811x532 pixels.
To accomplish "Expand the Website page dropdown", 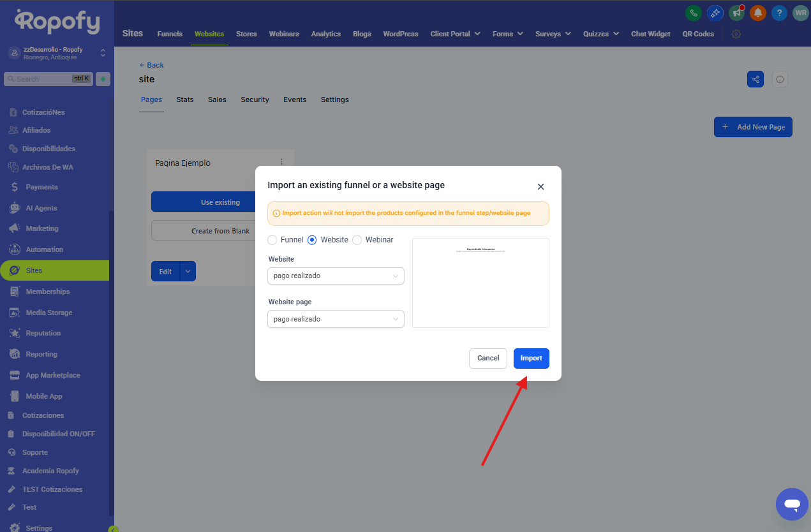I will point(336,319).
